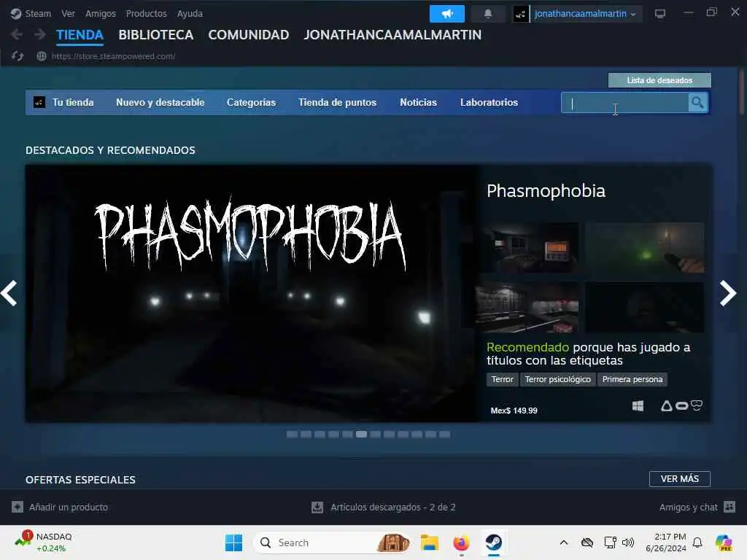Click the VR support icon at far right
Viewport: 747px width, 560px height.
click(697, 405)
